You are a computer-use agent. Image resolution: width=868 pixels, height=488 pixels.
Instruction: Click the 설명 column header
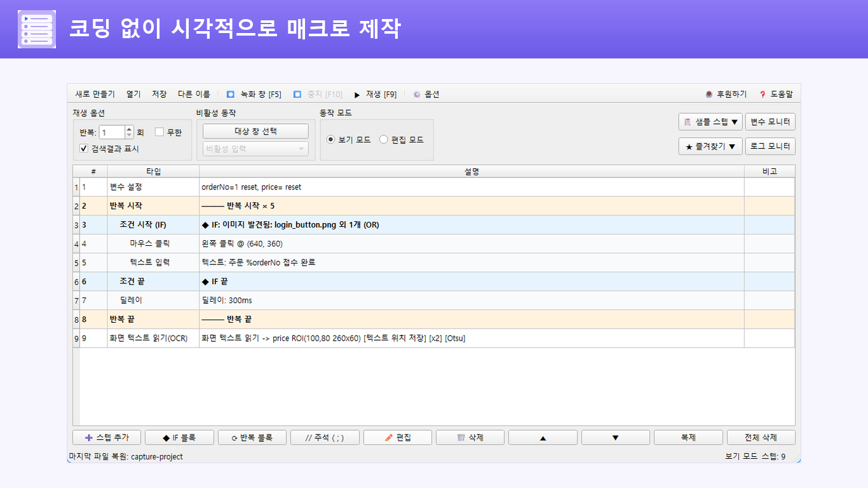(x=471, y=172)
